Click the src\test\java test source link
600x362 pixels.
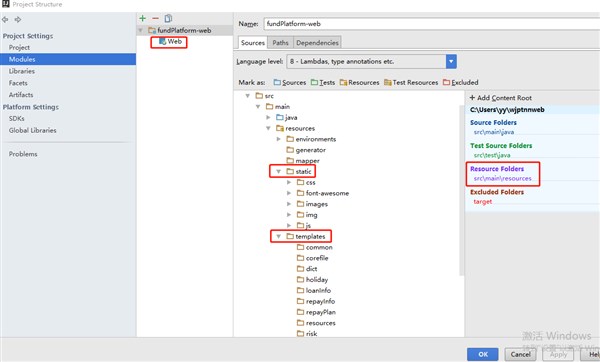tap(492, 155)
